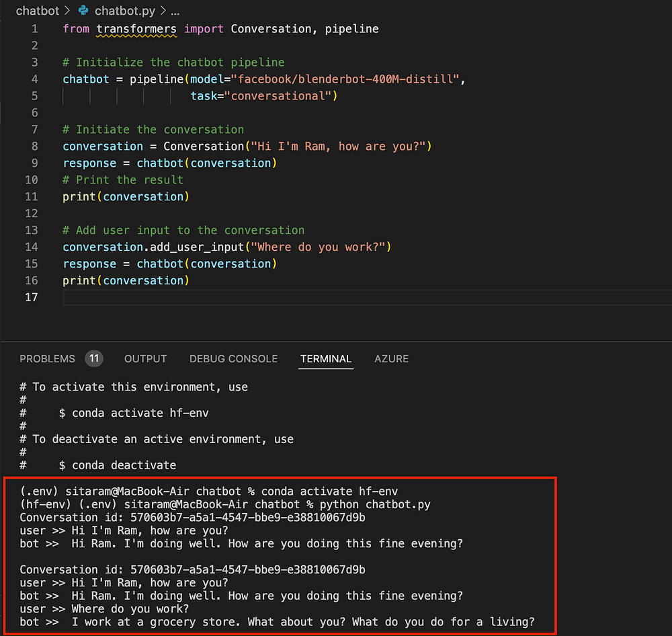
Task: Click the string "Hi I'm Ram, how are you?" in code
Action: pyautogui.click(x=338, y=147)
